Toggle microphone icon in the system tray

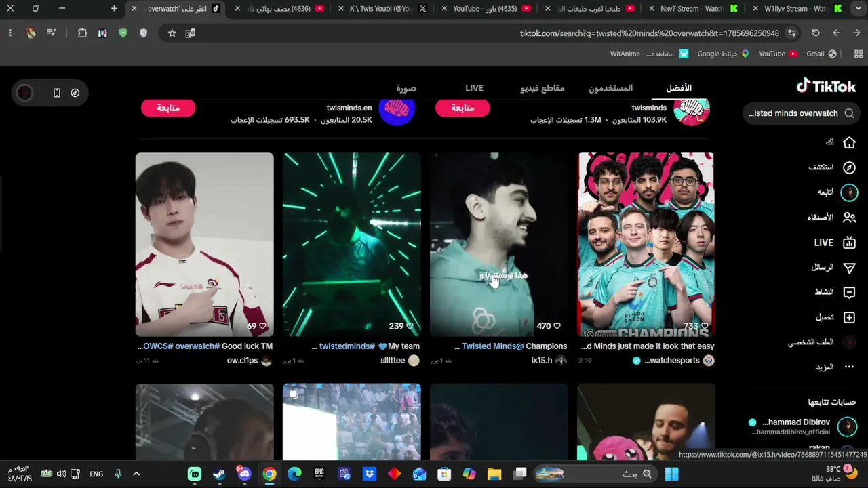[118, 474]
